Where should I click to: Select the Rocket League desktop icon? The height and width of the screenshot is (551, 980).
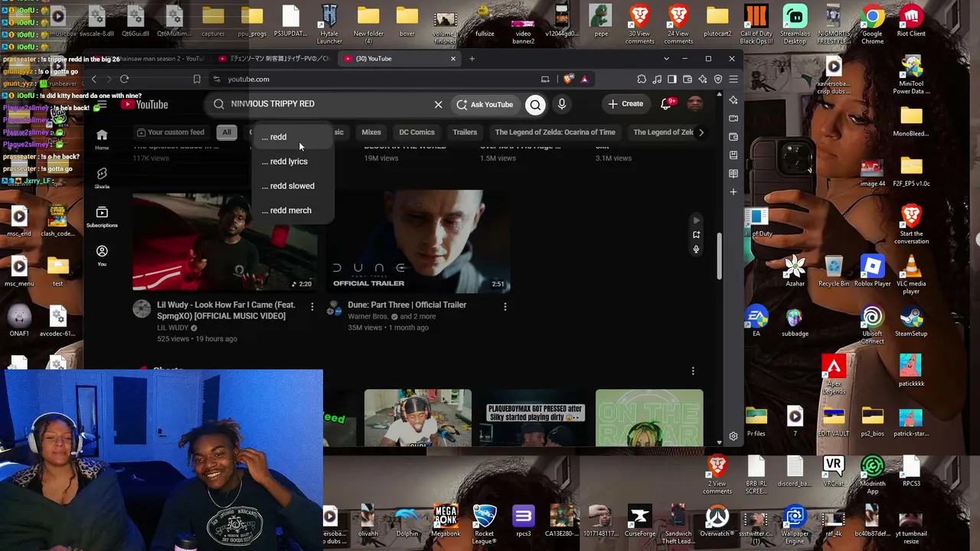point(484,525)
